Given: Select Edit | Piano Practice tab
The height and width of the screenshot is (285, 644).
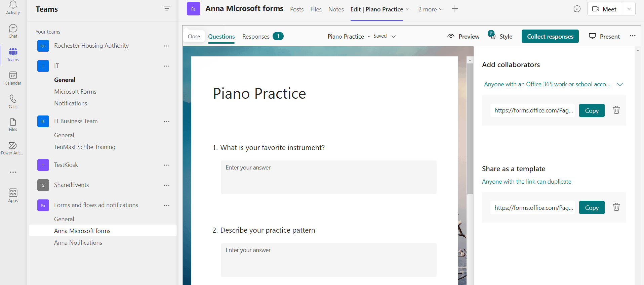Looking at the screenshot, I should (x=377, y=9).
